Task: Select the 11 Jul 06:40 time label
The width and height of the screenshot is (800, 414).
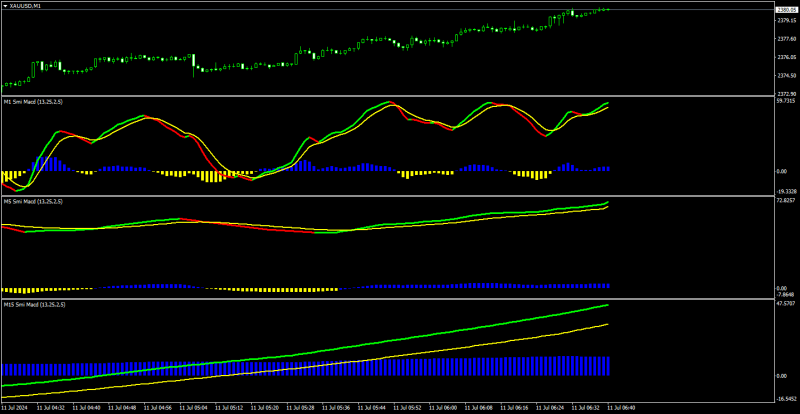Action: point(620,408)
